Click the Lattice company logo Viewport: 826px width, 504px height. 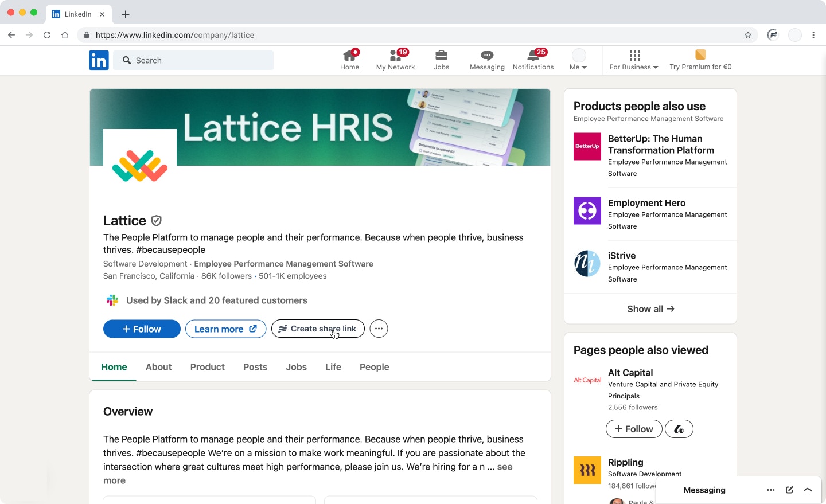(140, 166)
